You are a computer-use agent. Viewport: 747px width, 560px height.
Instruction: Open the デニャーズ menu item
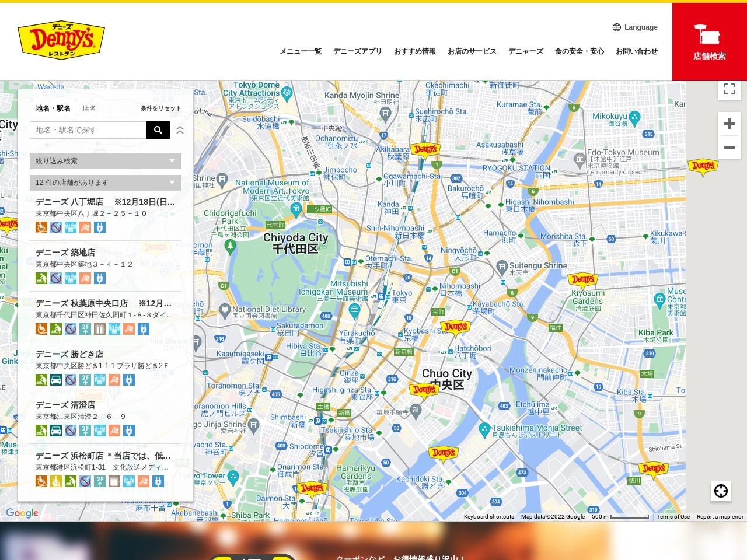click(x=526, y=51)
